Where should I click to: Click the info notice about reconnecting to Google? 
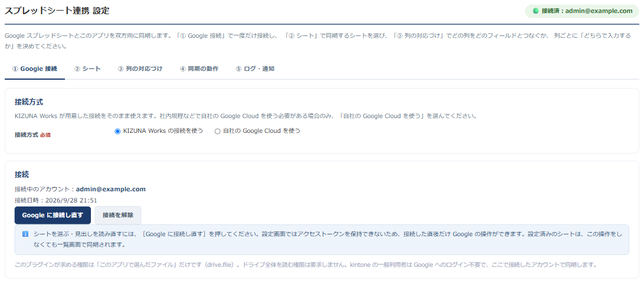322,240
